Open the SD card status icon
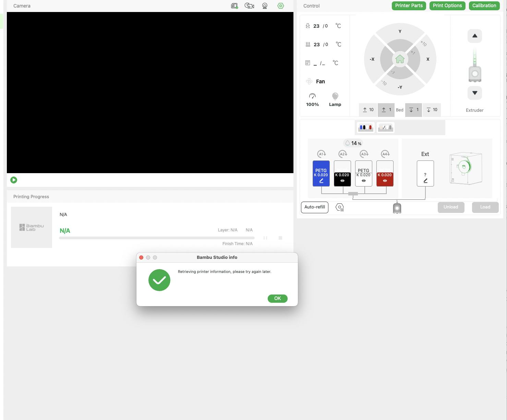 click(234, 6)
